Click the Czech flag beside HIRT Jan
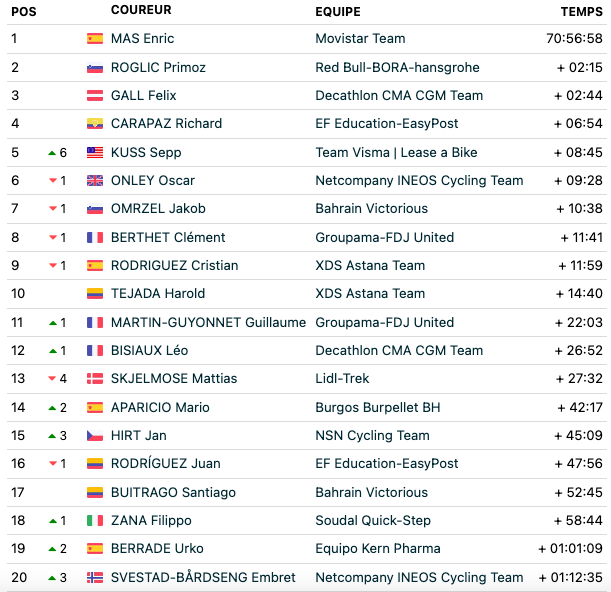 click(x=95, y=435)
